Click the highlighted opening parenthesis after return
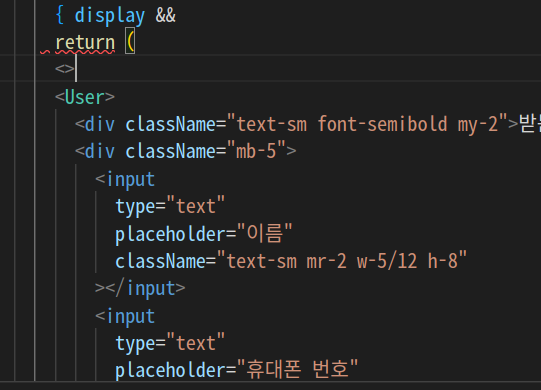 pos(130,42)
